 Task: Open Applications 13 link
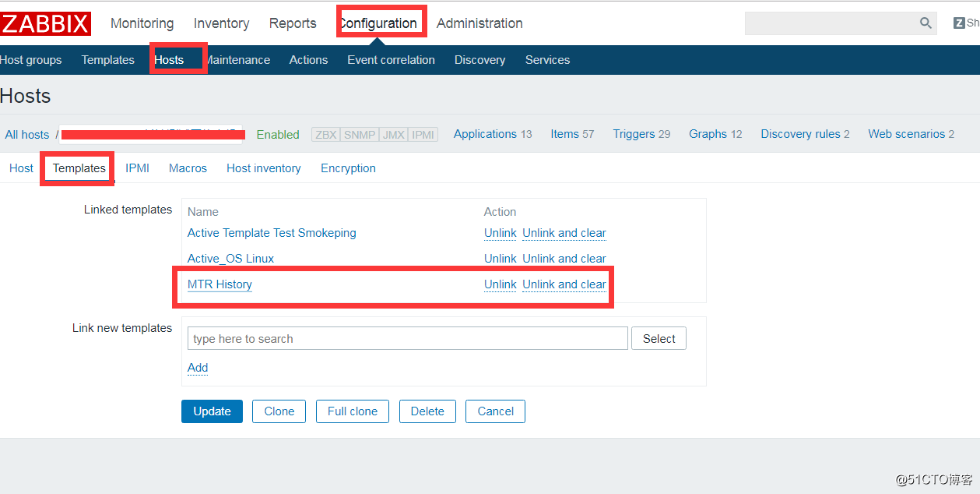pyautogui.click(x=493, y=134)
